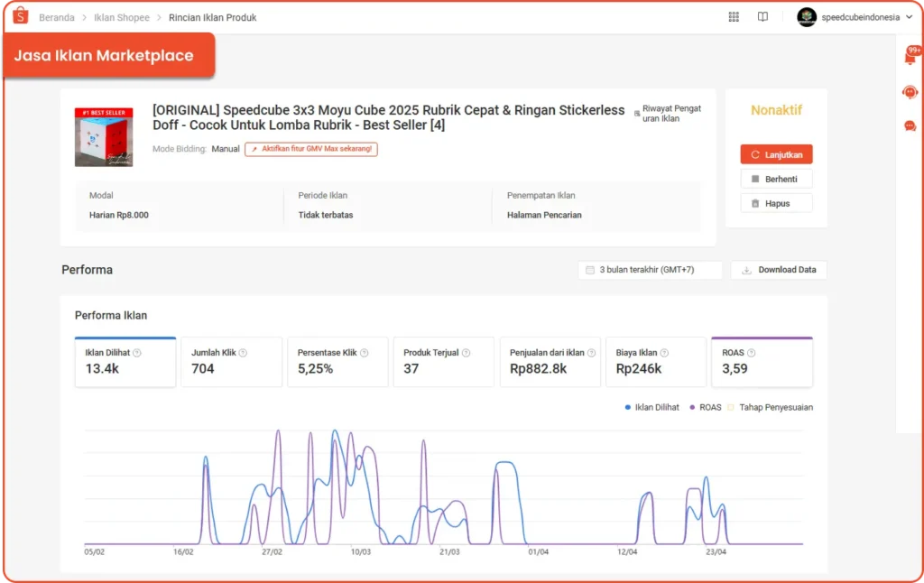Click the help icon beside Penjualan dari iklan
The image size is (924, 583).
pos(592,353)
